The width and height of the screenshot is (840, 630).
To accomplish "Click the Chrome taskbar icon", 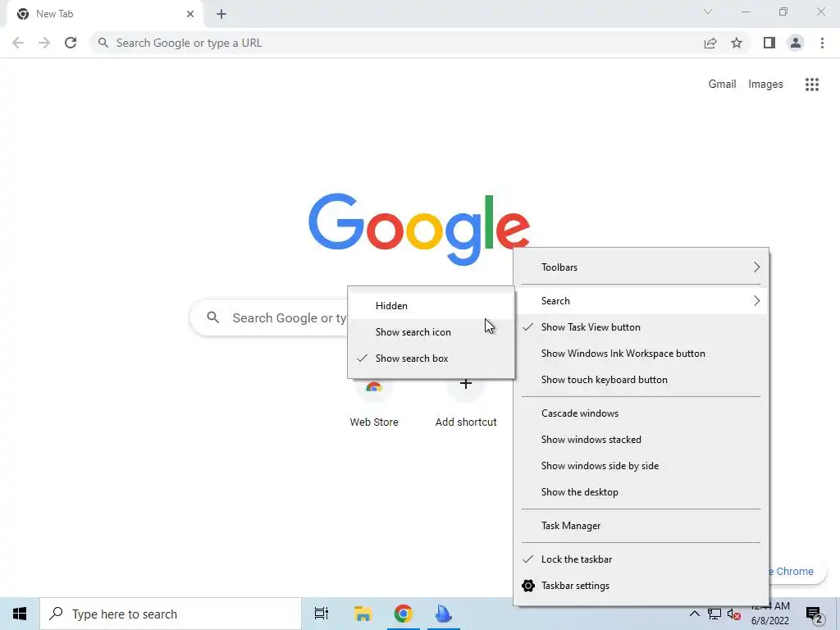I will pyautogui.click(x=404, y=614).
